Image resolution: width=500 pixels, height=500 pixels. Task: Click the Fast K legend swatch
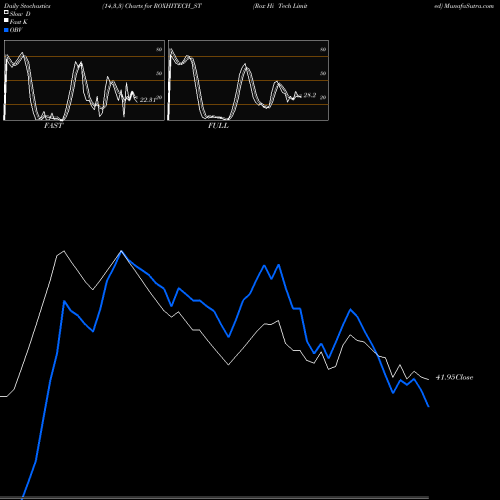click(x=6, y=20)
